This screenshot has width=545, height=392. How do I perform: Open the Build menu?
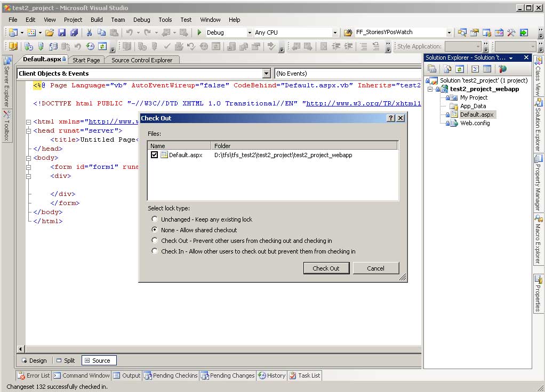(x=97, y=20)
